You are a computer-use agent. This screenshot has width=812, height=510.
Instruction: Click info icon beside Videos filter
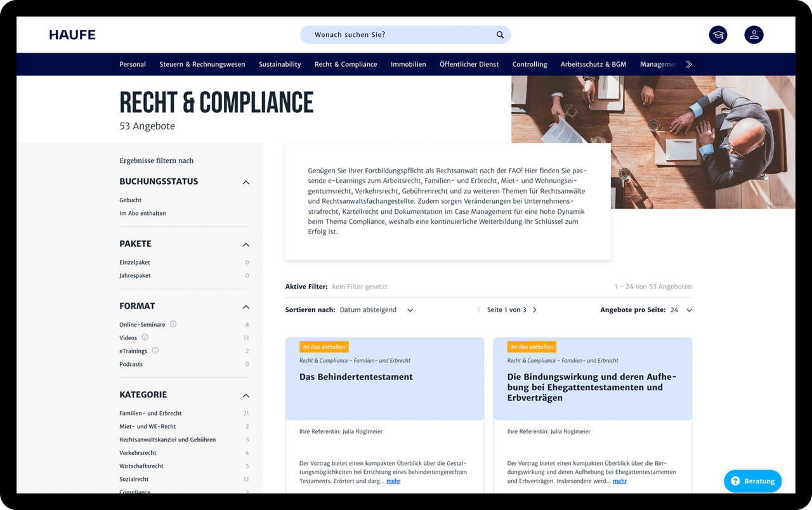(x=145, y=337)
